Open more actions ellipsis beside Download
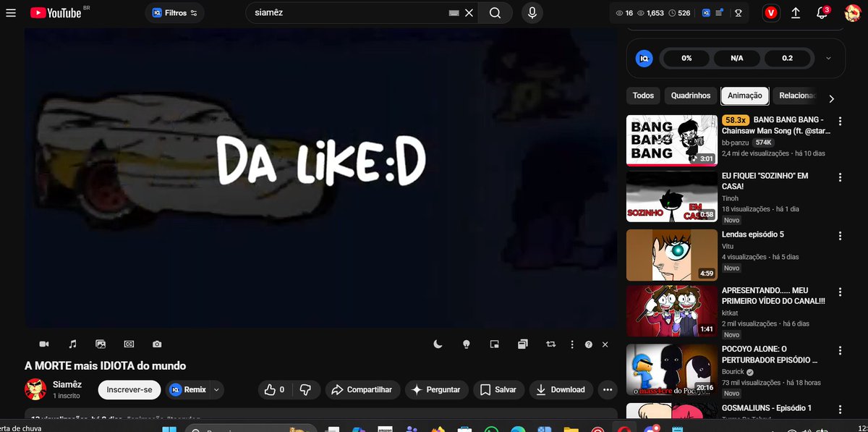868x432 pixels. 607,389
